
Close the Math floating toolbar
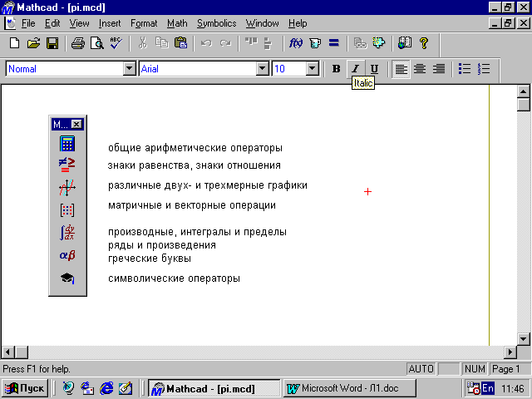pos(76,124)
